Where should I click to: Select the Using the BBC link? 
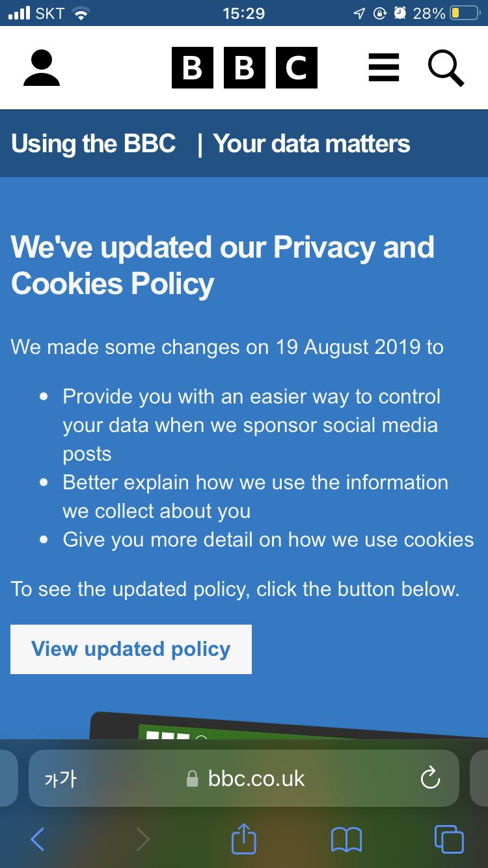pos(94,143)
